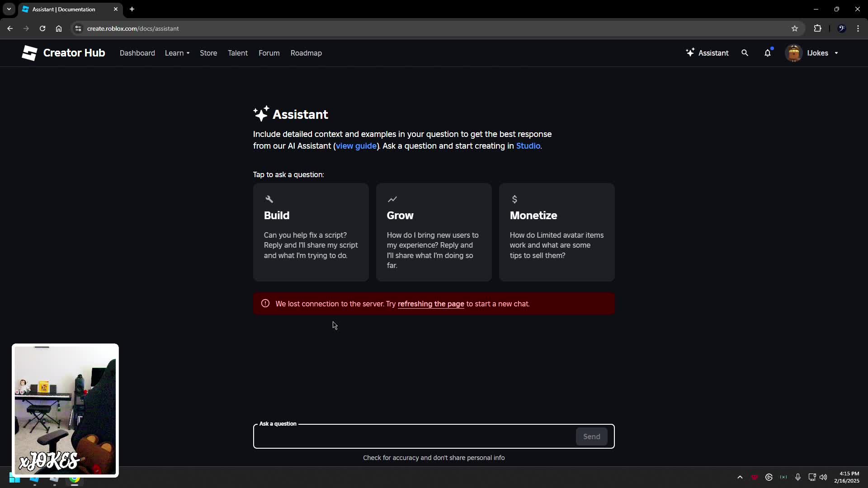Open the network tray icon
Viewport: 868px width, 488px height.
pos(812,477)
